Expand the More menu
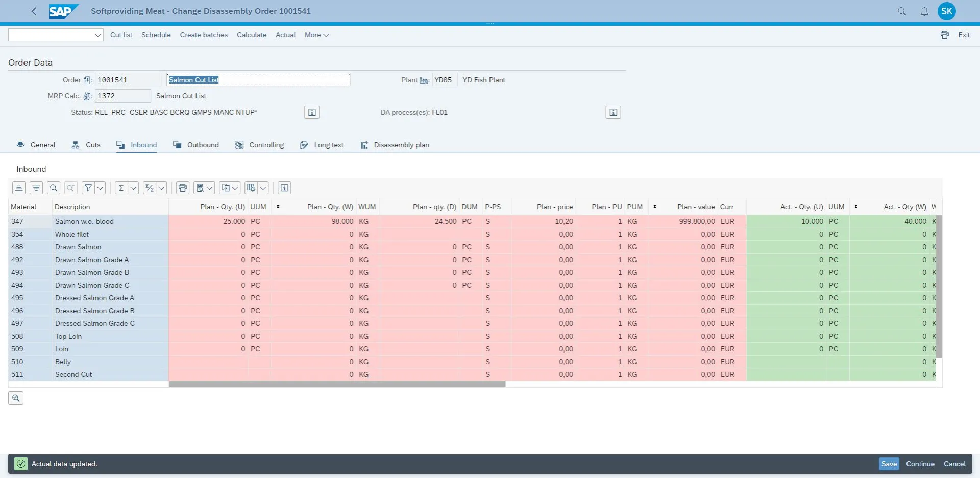Screen dimensions: 980x478 pyautogui.click(x=316, y=35)
